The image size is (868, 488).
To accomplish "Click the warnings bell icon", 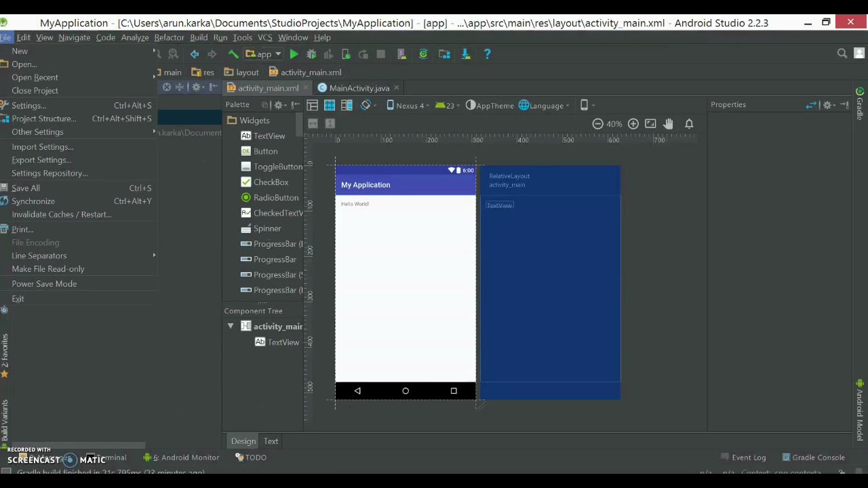I will (689, 123).
